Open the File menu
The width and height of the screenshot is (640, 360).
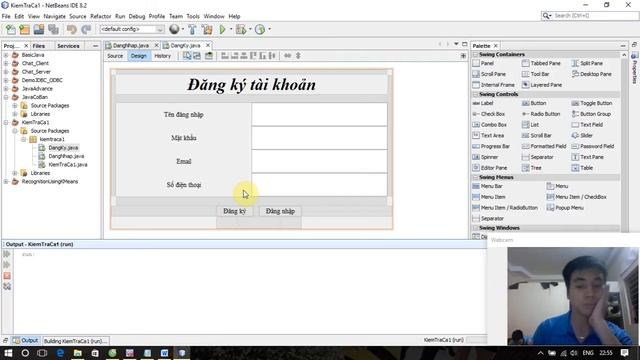tap(6, 16)
